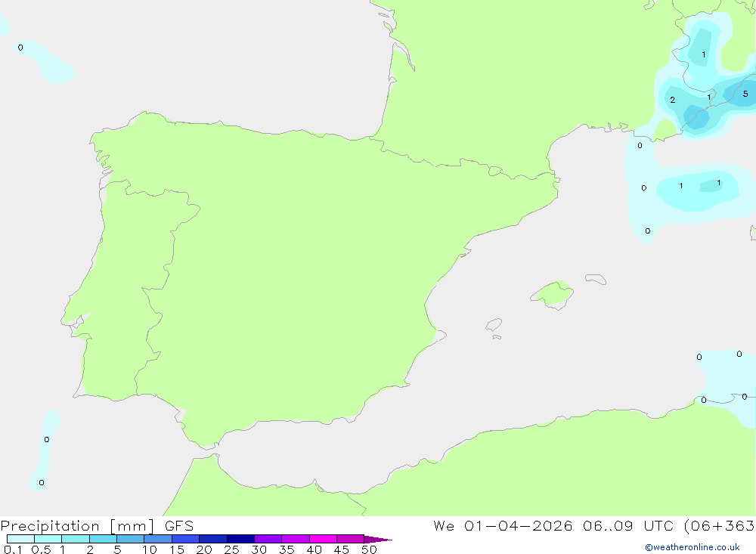The width and height of the screenshot is (756, 554).
Task: Click the legend label '10'
Action: 150,549
